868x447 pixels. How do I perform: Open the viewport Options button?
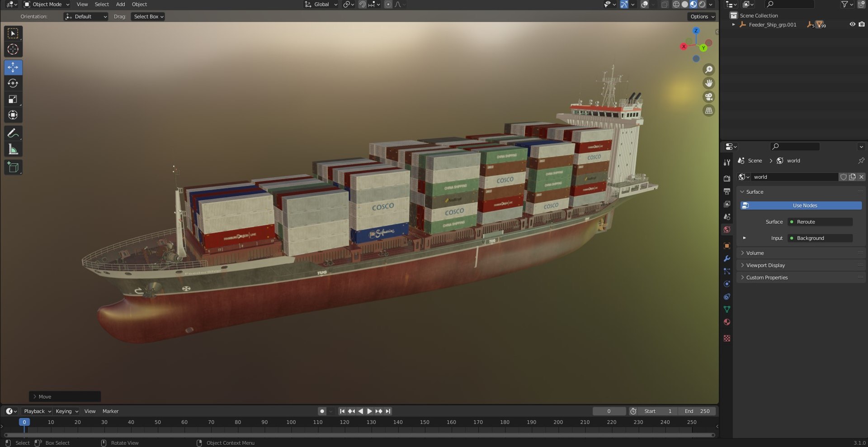pyautogui.click(x=702, y=17)
